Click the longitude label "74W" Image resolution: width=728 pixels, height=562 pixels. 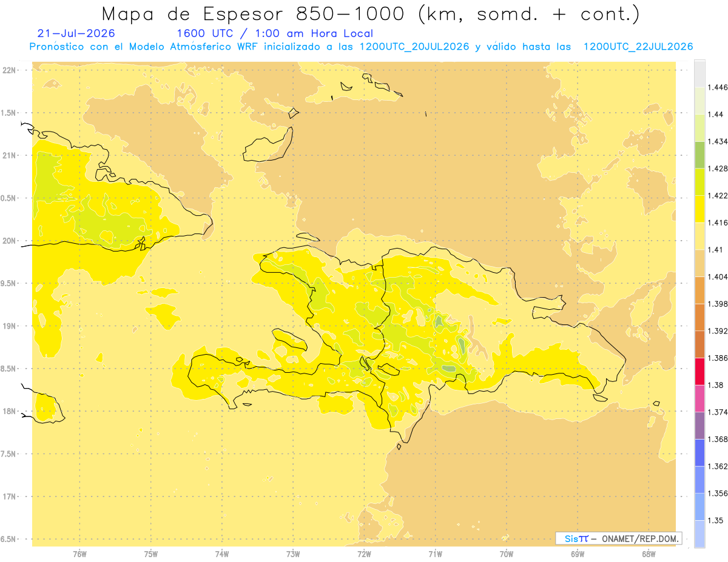pyautogui.click(x=222, y=554)
